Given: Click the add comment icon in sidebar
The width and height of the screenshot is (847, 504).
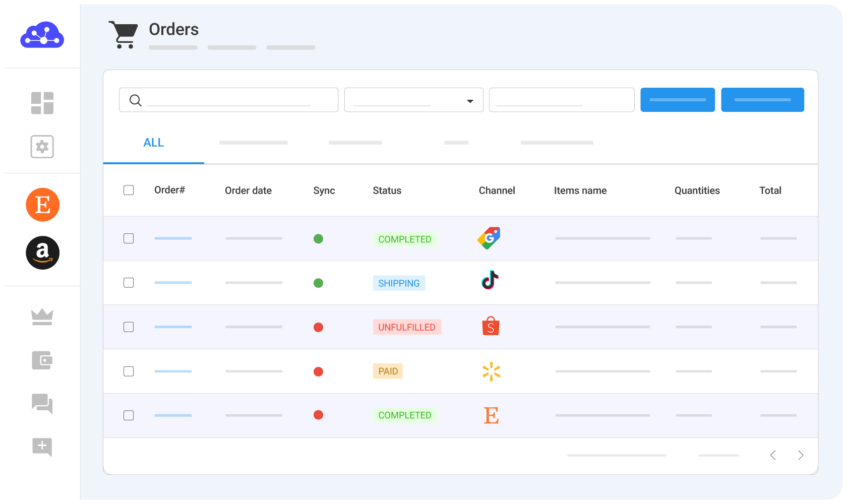Looking at the screenshot, I should coord(42,447).
